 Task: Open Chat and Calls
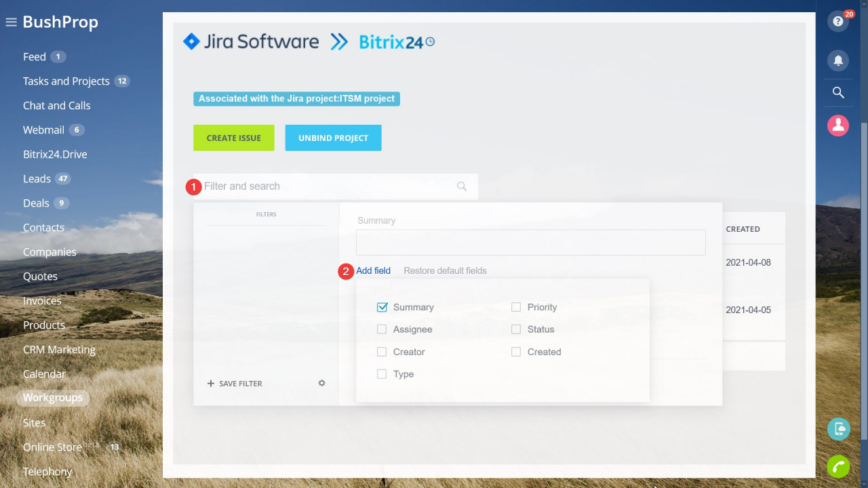tap(57, 106)
